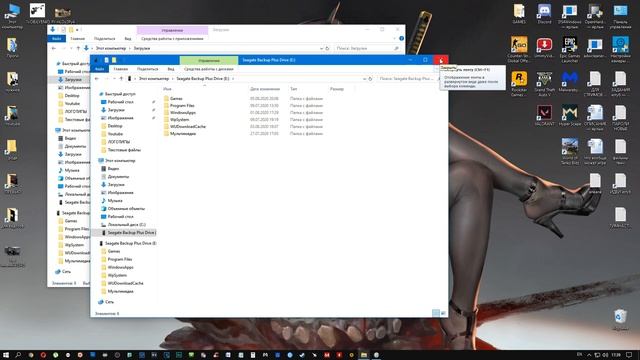Click Этот компьютер breadcrumb in the Seagate address bar
This screenshot has height=360, width=640.
point(154,79)
